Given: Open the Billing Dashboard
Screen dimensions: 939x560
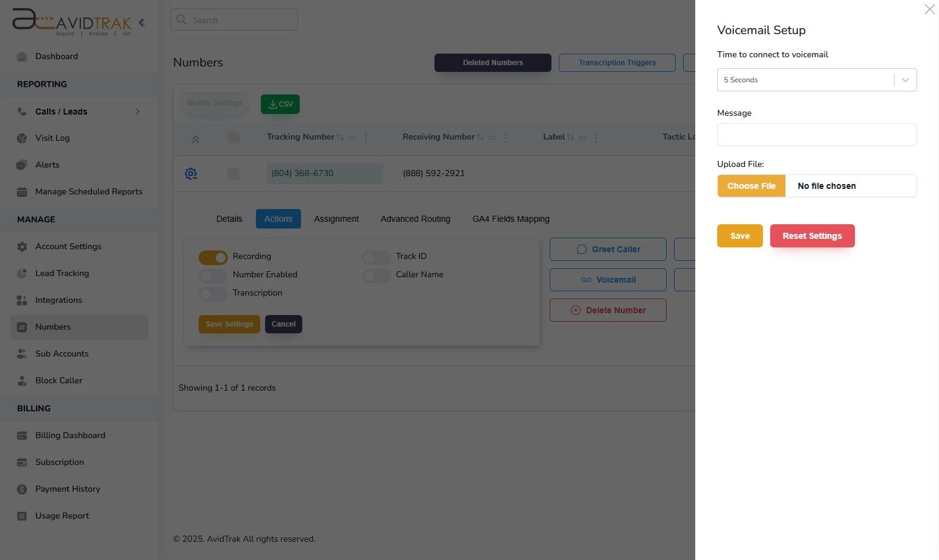Looking at the screenshot, I should [x=70, y=435].
